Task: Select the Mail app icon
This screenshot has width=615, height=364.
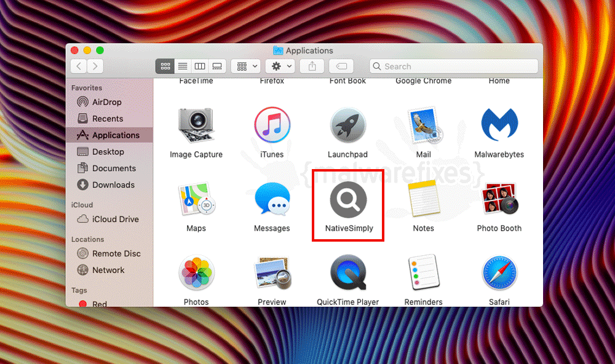Action: (424, 125)
